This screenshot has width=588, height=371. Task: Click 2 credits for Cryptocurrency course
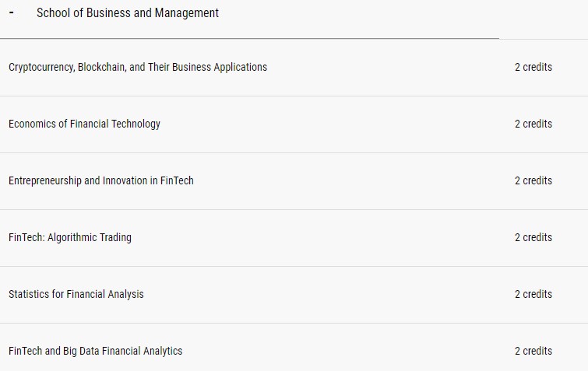pyautogui.click(x=533, y=68)
